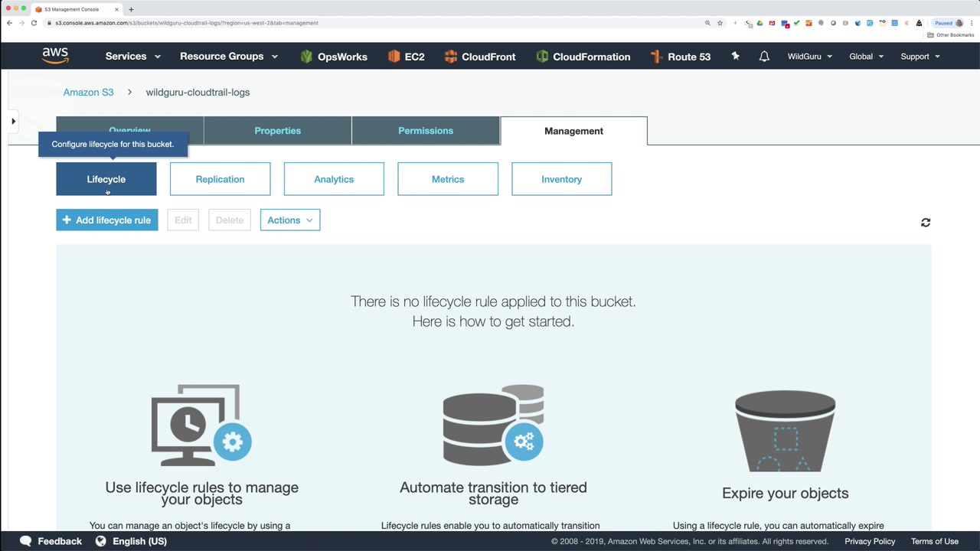Click the Paused profile button in Chrome
The height and width of the screenshot is (551, 980).
[949, 23]
